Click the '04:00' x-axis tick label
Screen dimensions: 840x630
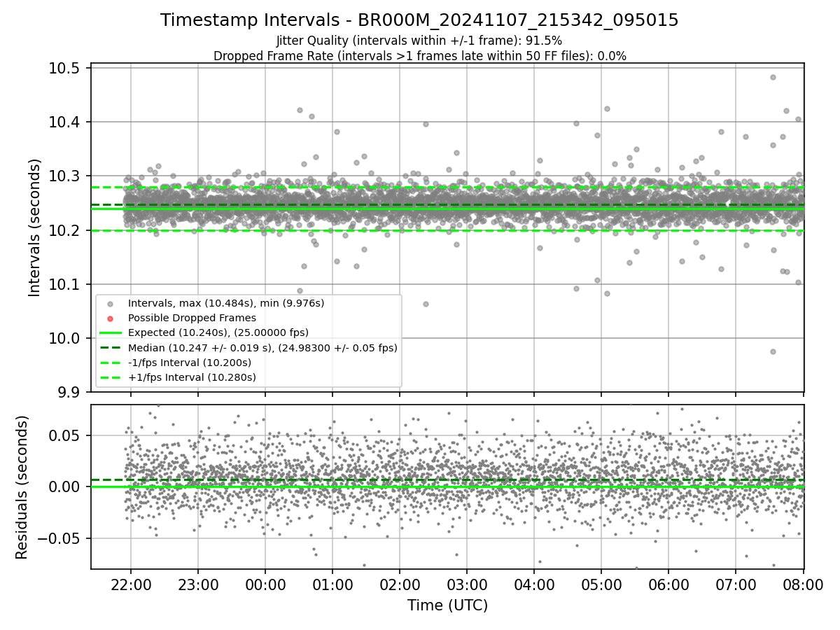pyautogui.click(x=534, y=585)
